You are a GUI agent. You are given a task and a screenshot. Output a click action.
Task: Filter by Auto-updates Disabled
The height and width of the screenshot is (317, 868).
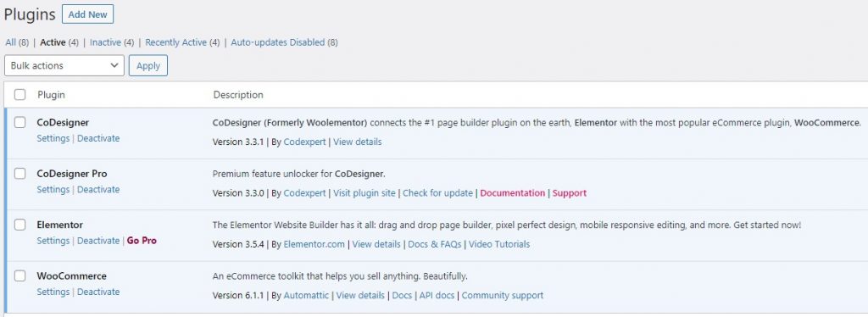(x=277, y=42)
